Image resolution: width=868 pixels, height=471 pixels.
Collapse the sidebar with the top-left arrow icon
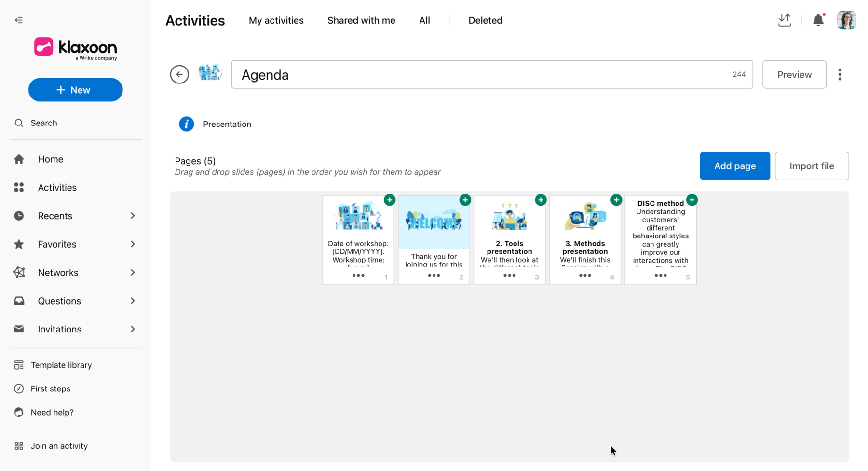pos(19,20)
